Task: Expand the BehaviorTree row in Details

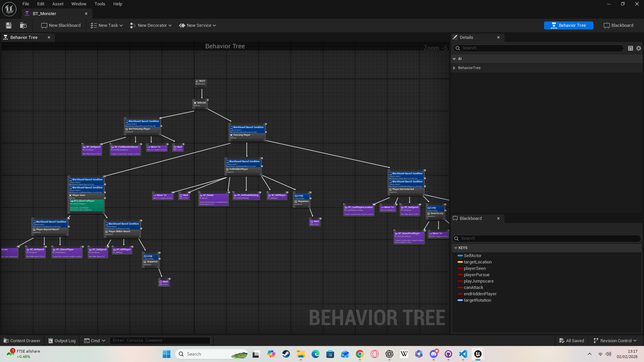Action: 454,68
